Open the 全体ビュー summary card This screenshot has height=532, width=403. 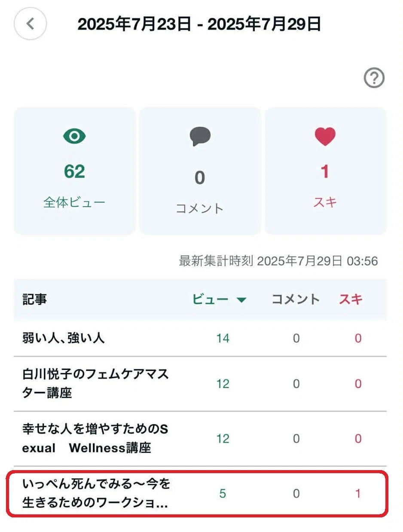75,171
